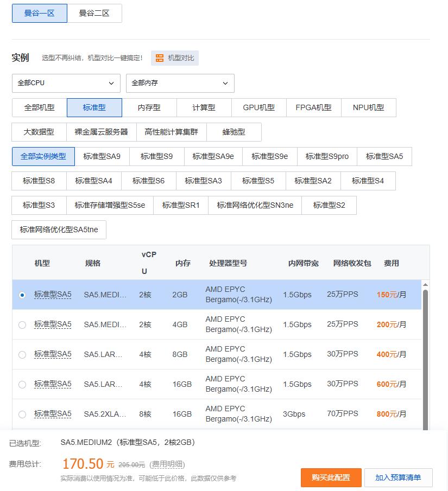Select 蜂驰型 family

[x=234, y=132]
